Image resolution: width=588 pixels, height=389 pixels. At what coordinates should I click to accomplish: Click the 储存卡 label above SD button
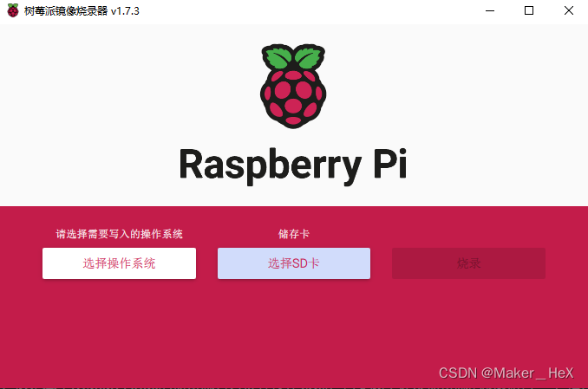294,234
